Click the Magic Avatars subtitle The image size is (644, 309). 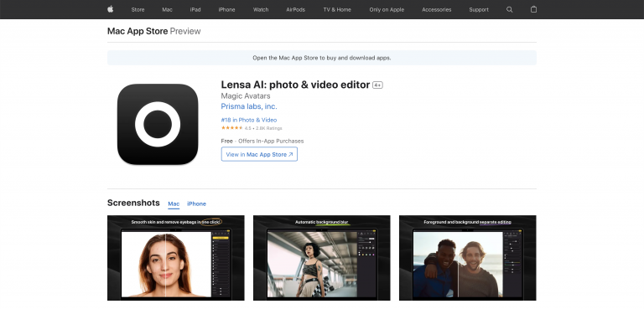pos(246,96)
